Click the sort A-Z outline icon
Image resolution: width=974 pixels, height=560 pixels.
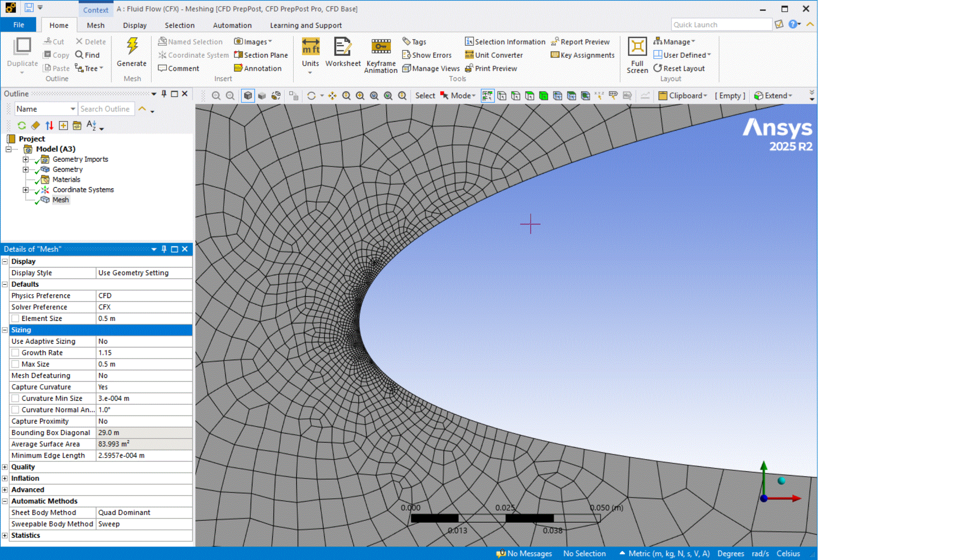point(91,126)
